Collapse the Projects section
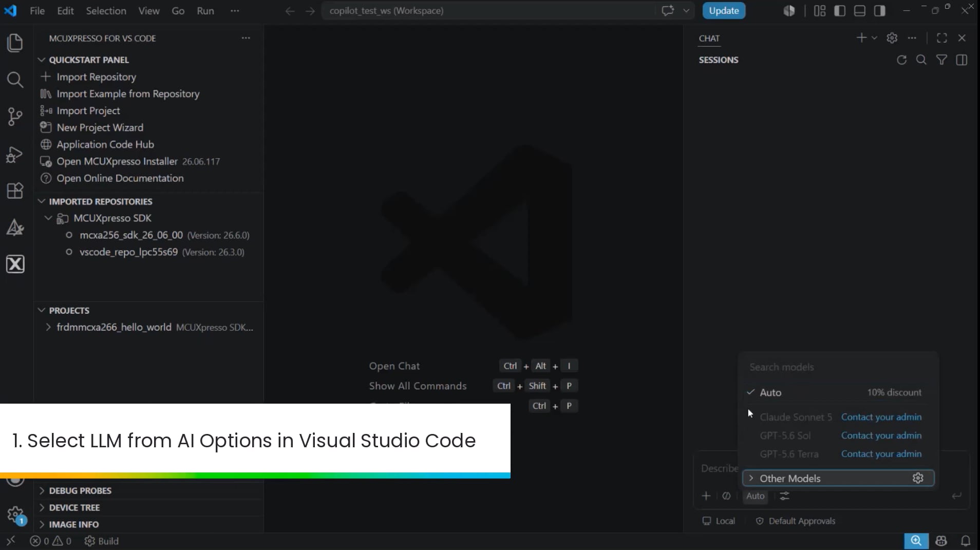 42,310
